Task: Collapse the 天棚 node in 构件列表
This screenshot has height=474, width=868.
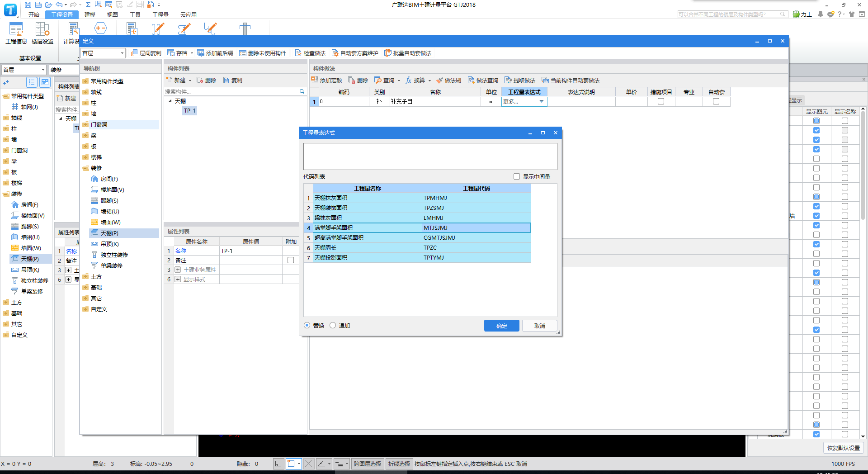Action: (170, 101)
